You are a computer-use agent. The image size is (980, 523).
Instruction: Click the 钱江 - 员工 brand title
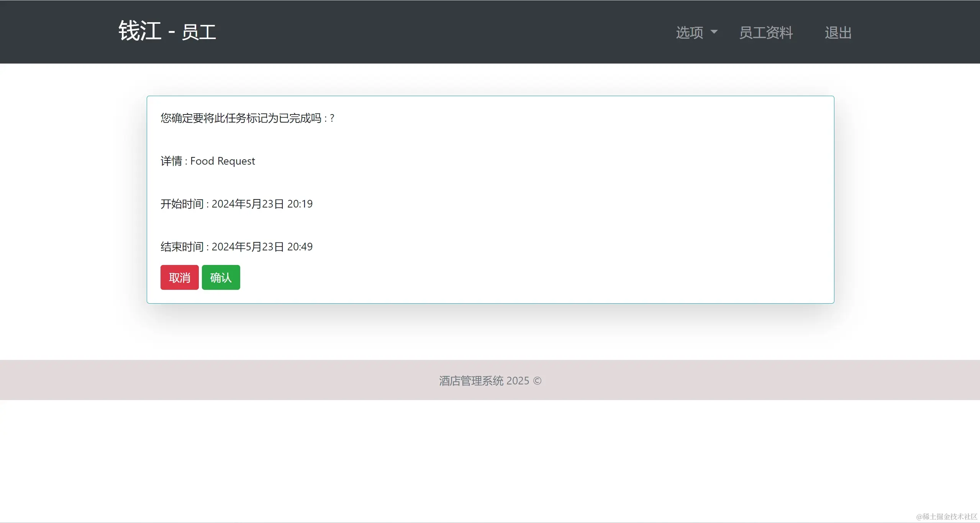[167, 31]
